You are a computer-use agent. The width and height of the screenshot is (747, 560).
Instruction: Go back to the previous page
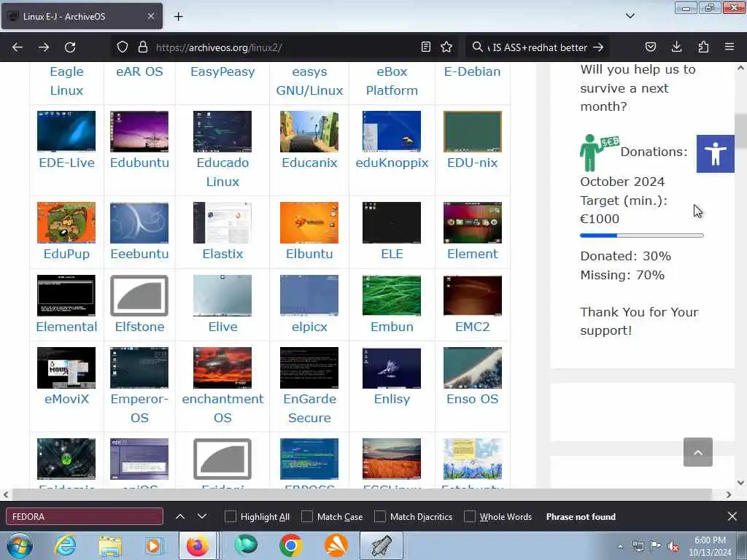(18, 47)
